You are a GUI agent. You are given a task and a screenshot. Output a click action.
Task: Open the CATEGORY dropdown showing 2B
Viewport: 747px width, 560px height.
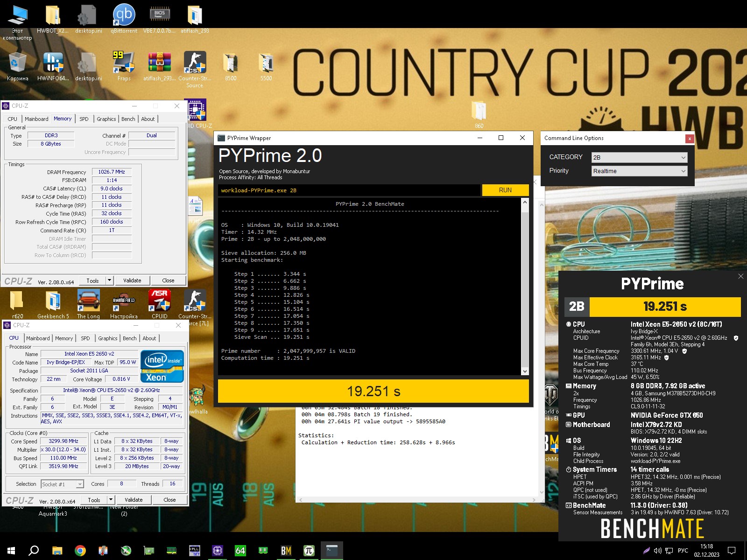coord(639,157)
